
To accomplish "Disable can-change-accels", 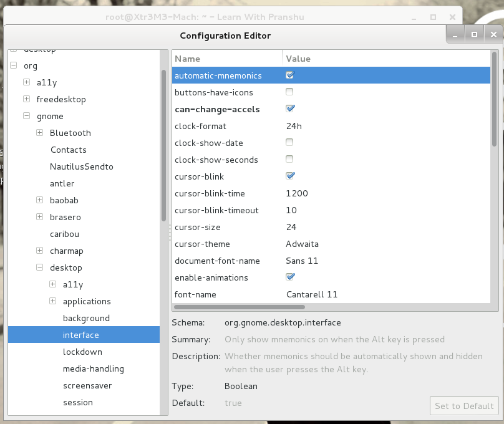I will point(289,108).
